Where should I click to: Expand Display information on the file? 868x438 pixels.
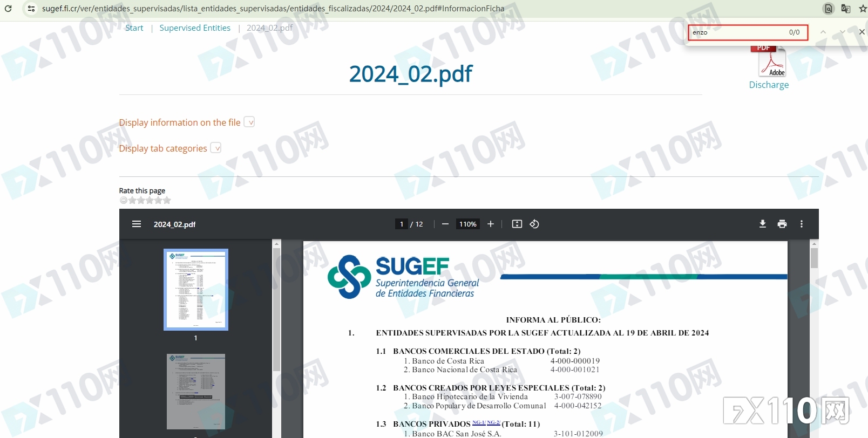click(x=249, y=122)
